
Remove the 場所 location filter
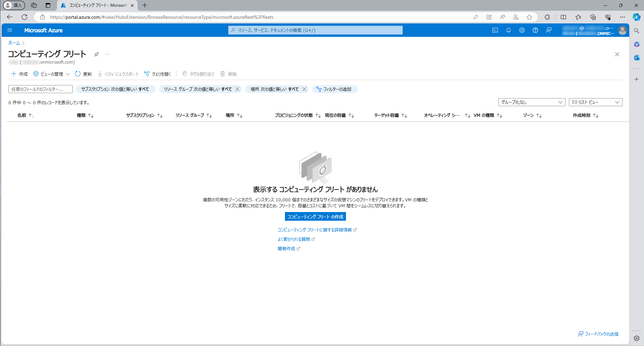304,89
